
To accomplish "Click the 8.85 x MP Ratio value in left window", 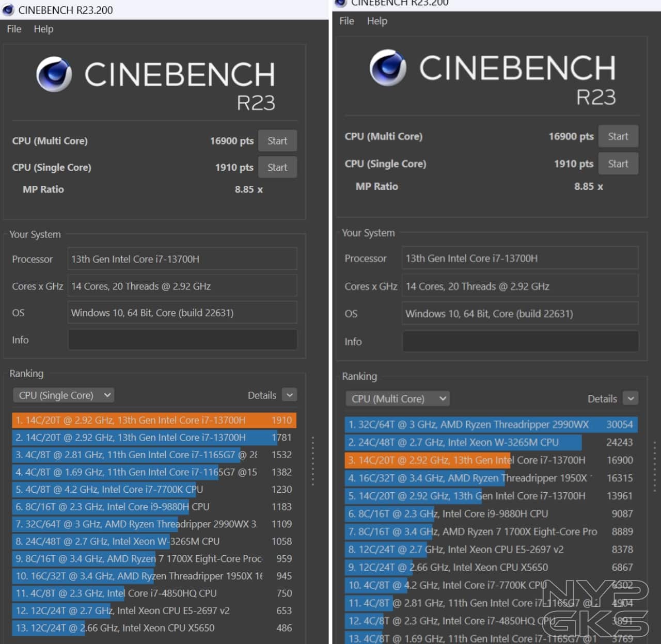I will pos(248,189).
